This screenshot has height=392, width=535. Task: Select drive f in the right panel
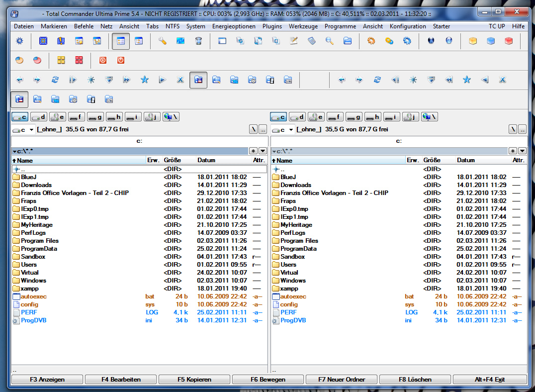(335, 117)
